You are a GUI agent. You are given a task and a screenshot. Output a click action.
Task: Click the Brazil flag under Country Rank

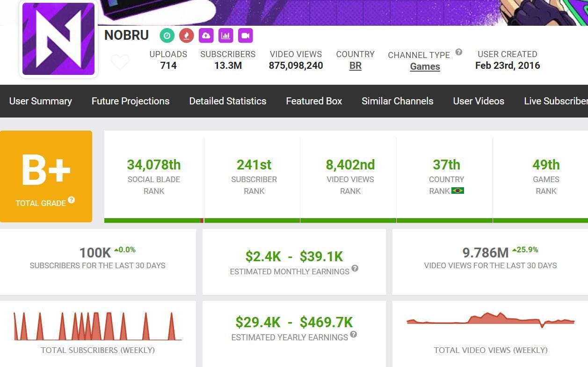[x=457, y=191]
